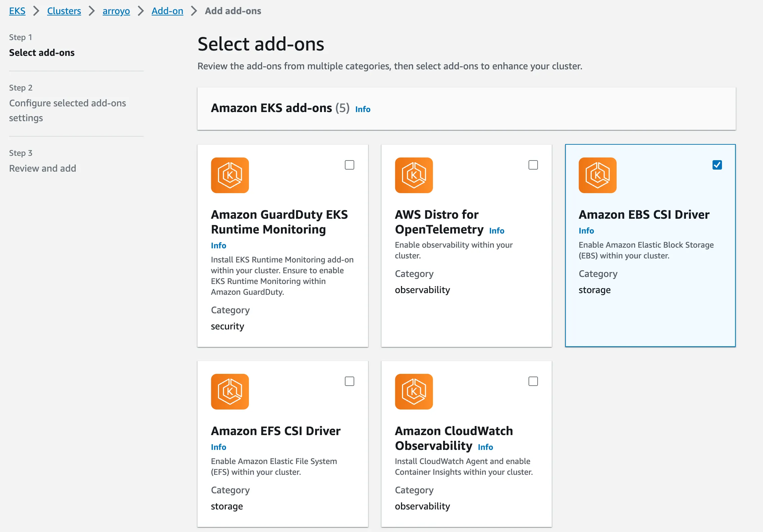Click the Amazon CloudWatch Observability Kubernetes icon
Viewport: 763px width, 532px height.
(x=414, y=391)
